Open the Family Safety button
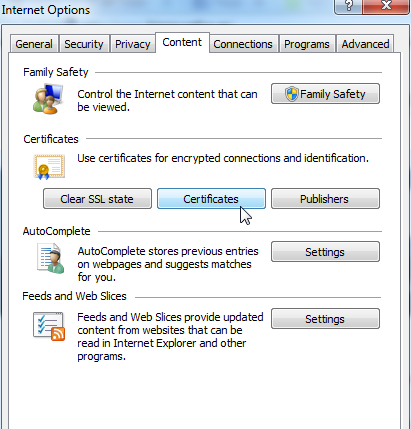411x429 pixels. [325, 94]
